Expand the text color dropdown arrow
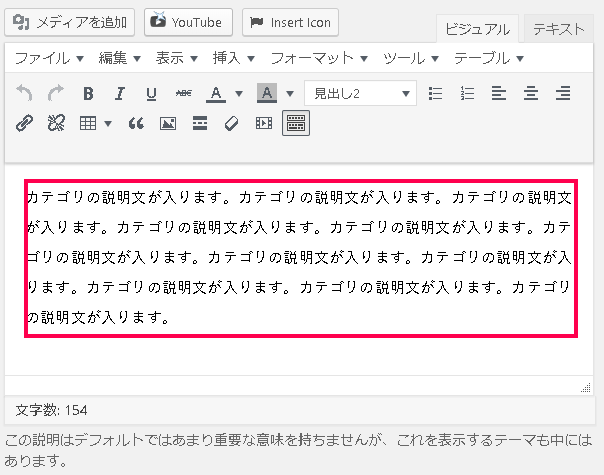This screenshot has width=604, height=475. [239, 94]
